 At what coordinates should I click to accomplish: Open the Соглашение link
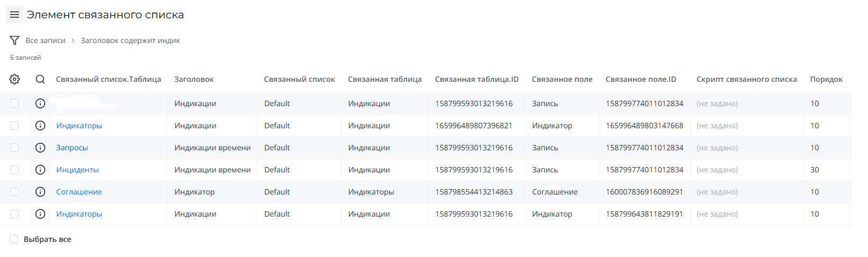click(79, 192)
